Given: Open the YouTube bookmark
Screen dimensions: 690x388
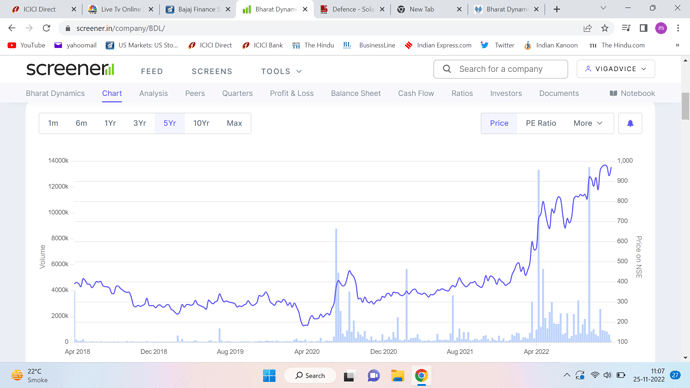Looking at the screenshot, I should click(x=26, y=45).
